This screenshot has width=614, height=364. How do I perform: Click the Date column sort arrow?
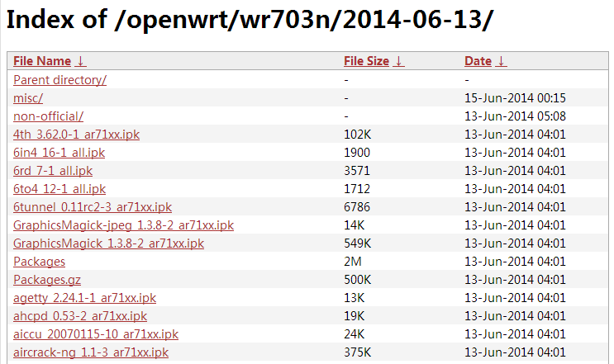[502, 62]
